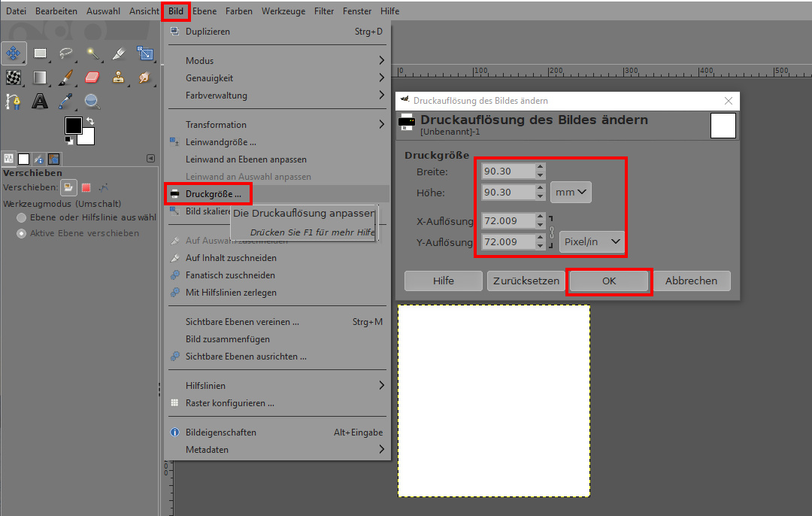Expand the Farbverwaltung submenu

[x=277, y=96]
